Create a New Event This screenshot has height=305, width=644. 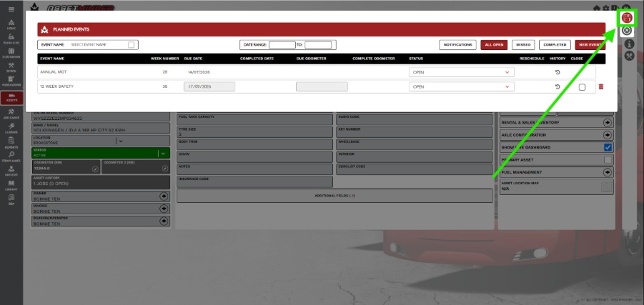(590, 45)
